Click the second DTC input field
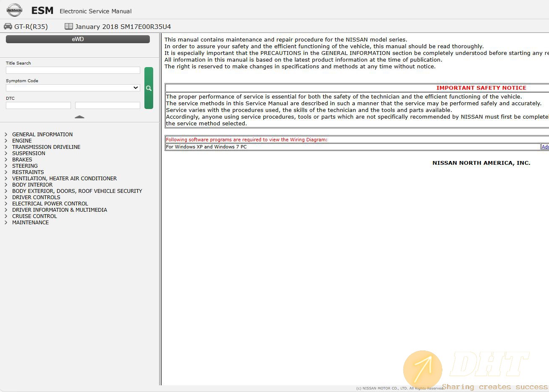 tap(107, 105)
